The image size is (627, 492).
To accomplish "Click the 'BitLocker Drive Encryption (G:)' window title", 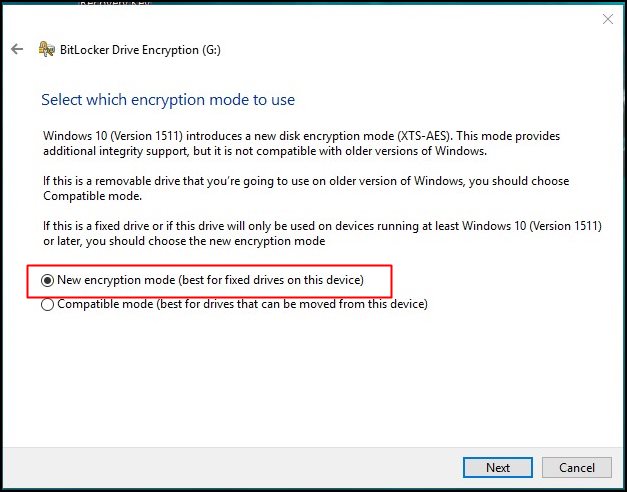I will point(140,50).
